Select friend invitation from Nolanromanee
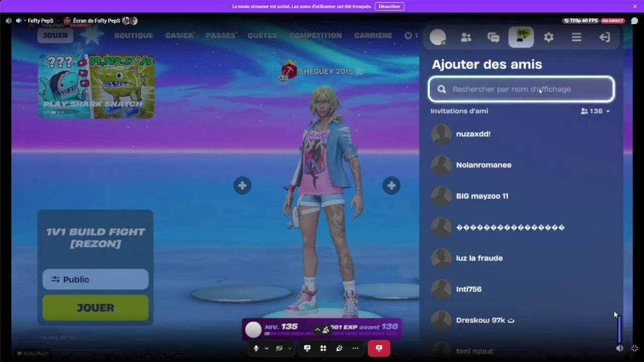Image resolution: width=644 pixels, height=362 pixels. click(521, 165)
